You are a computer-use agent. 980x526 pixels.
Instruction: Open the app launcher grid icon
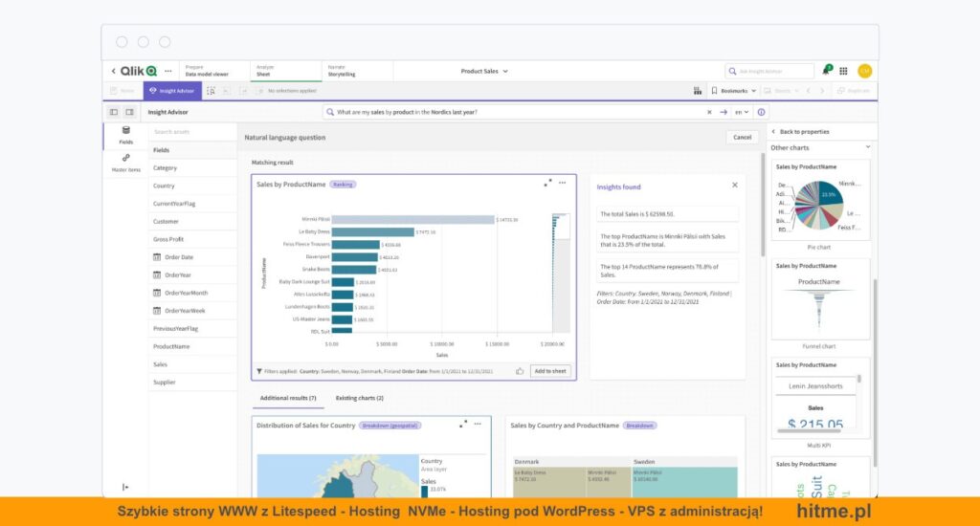point(843,71)
